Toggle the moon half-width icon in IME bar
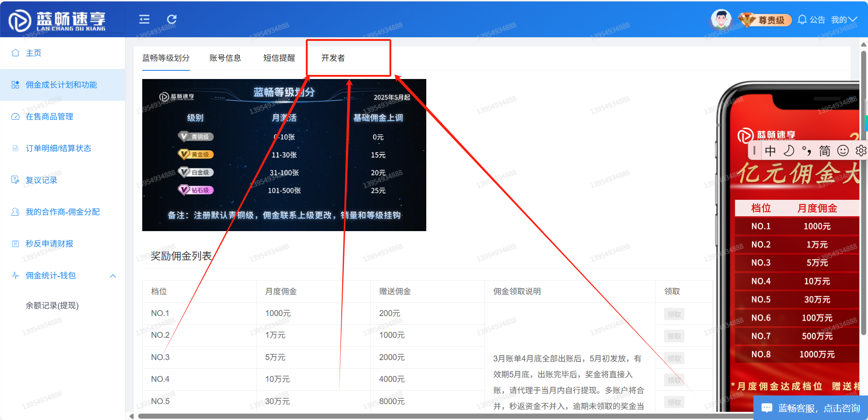 click(788, 151)
